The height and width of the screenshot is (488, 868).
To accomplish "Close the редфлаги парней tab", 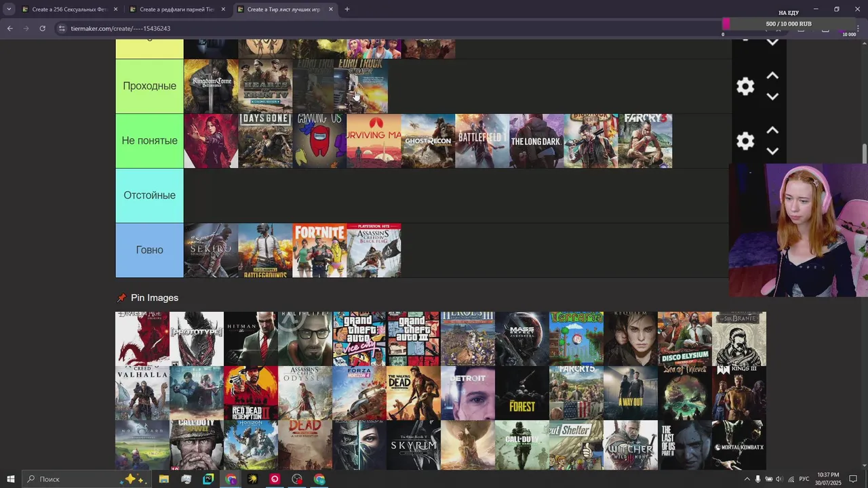I will click(223, 9).
